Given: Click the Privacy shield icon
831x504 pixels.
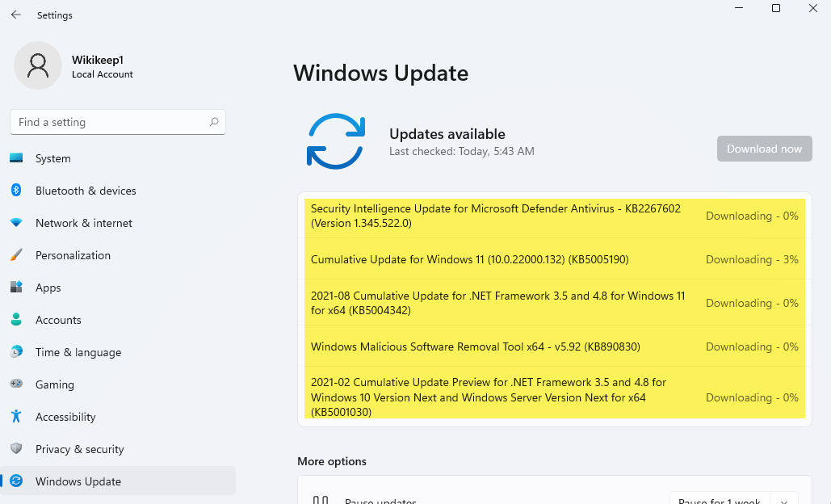Looking at the screenshot, I should click(x=16, y=448).
